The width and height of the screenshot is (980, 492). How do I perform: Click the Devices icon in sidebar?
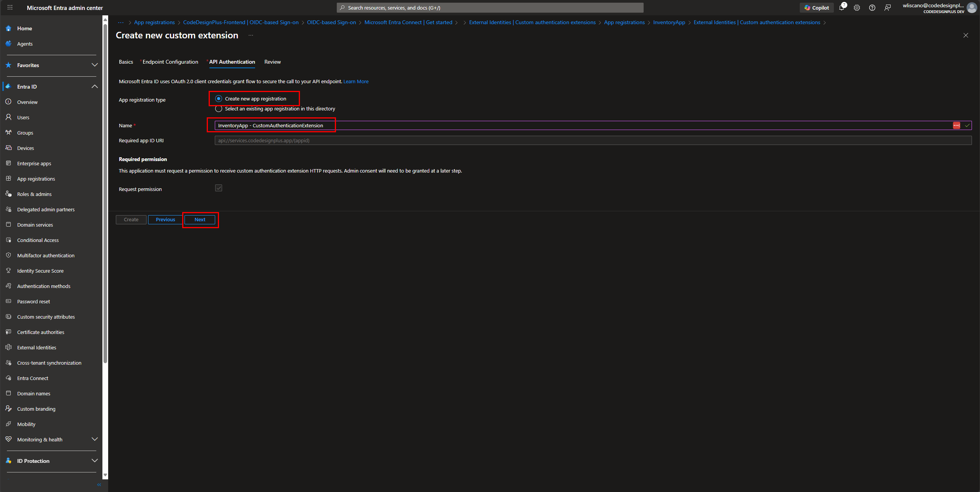point(8,148)
